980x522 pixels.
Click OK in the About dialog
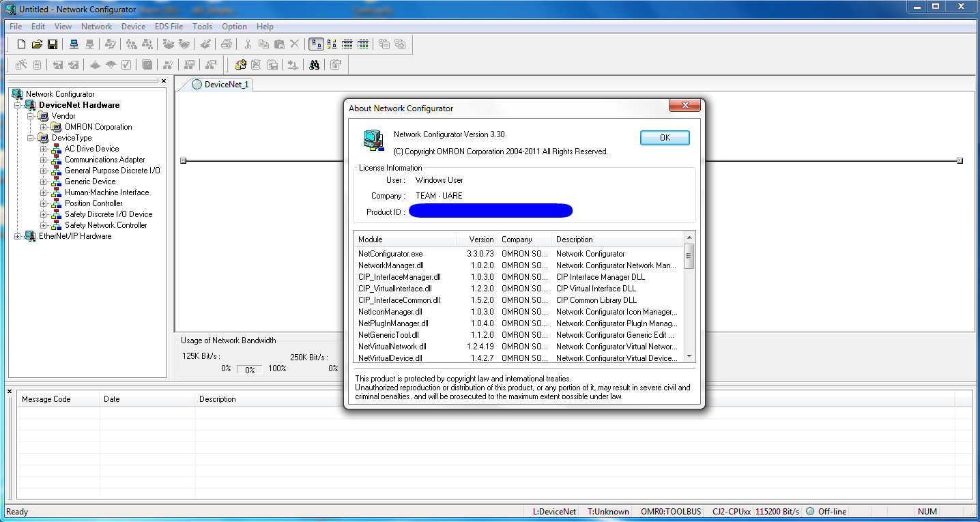[665, 138]
